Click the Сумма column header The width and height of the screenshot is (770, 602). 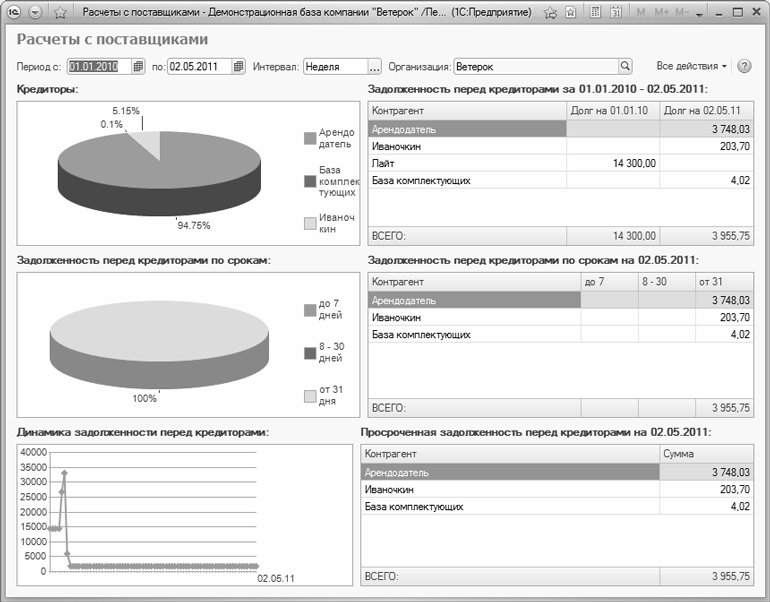pyautogui.click(x=706, y=454)
